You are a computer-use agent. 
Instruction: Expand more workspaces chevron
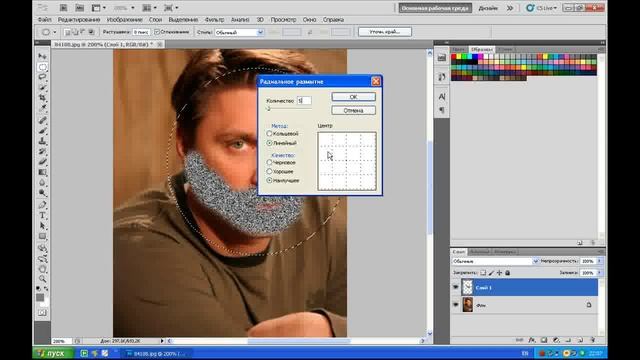[510, 8]
